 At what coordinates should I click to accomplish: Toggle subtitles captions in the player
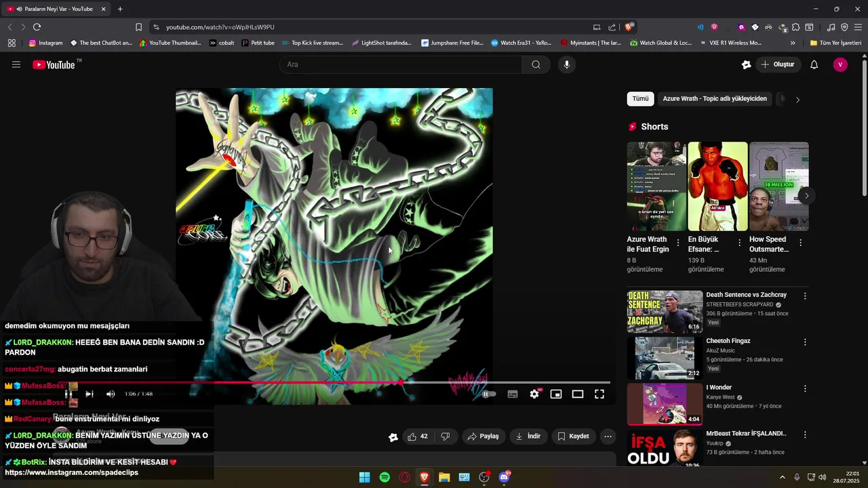coord(513,394)
